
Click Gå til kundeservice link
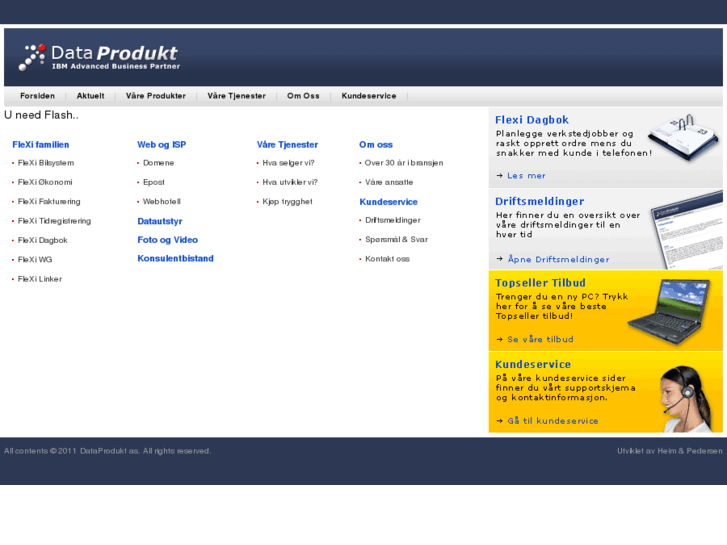point(553,421)
